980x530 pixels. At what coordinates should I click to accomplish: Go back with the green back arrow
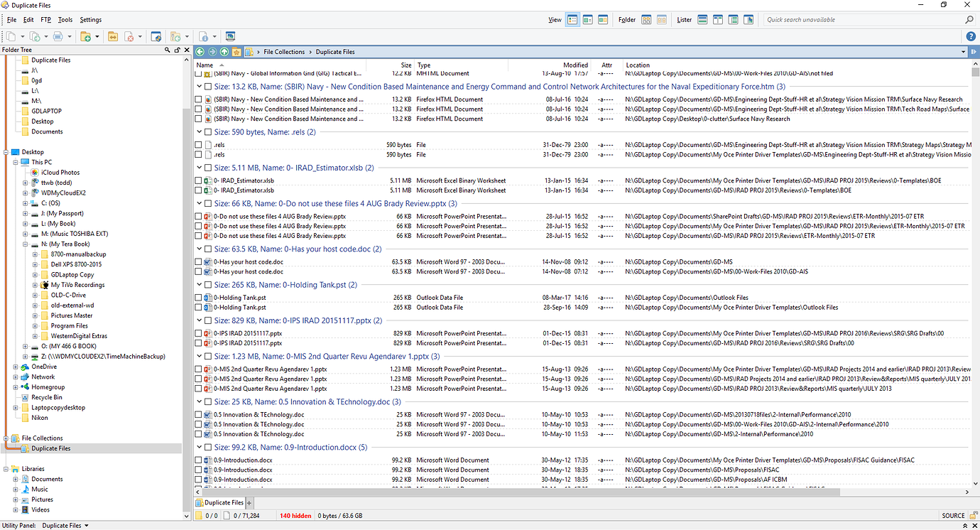(x=200, y=52)
